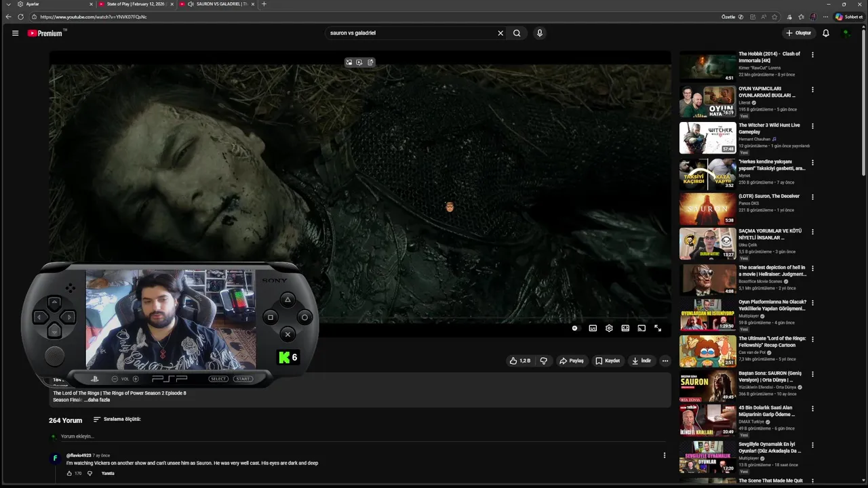This screenshot has width=868, height=488.
Task: Open a new browser tab
Action: coord(264,4)
